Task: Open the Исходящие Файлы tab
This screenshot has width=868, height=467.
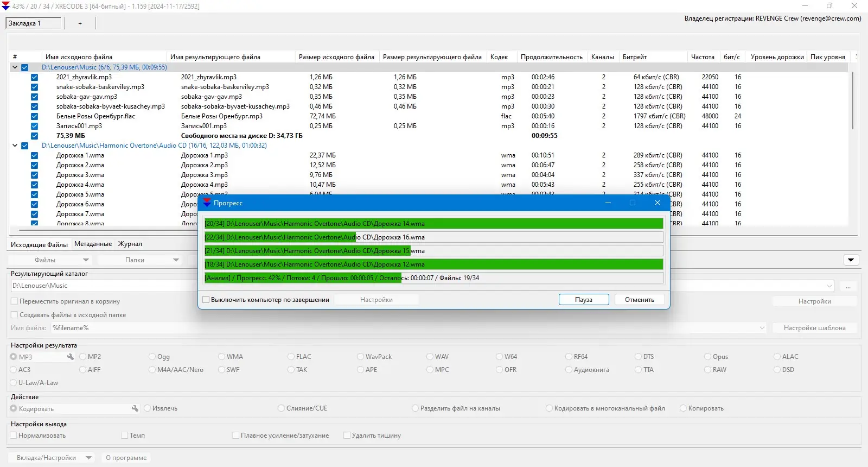Action: point(39,244)
